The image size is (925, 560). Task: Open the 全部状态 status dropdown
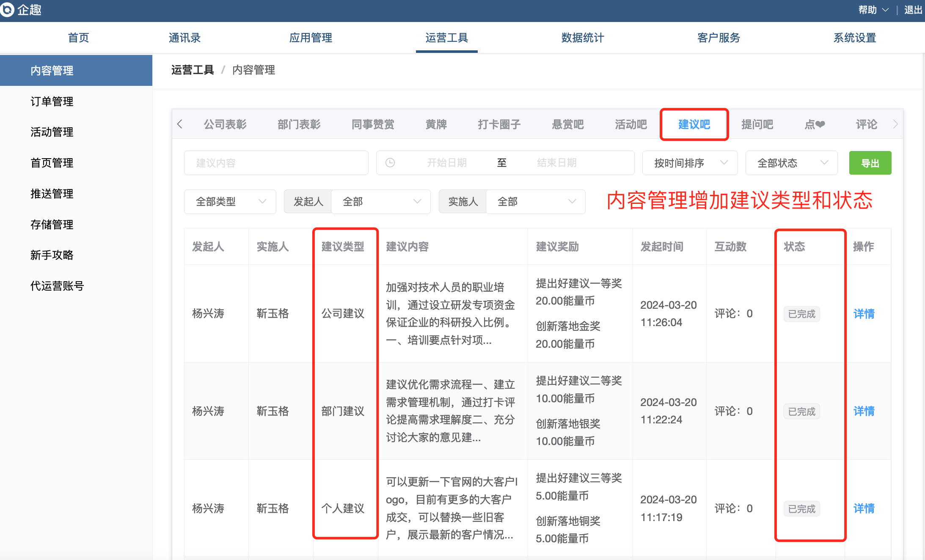click(x=791, y=163)
